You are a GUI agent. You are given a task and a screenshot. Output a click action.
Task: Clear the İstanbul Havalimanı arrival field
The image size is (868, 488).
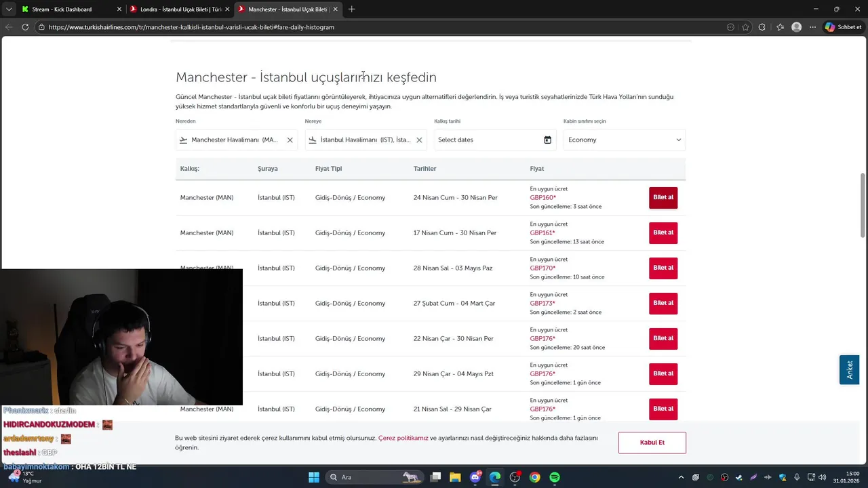419,140
